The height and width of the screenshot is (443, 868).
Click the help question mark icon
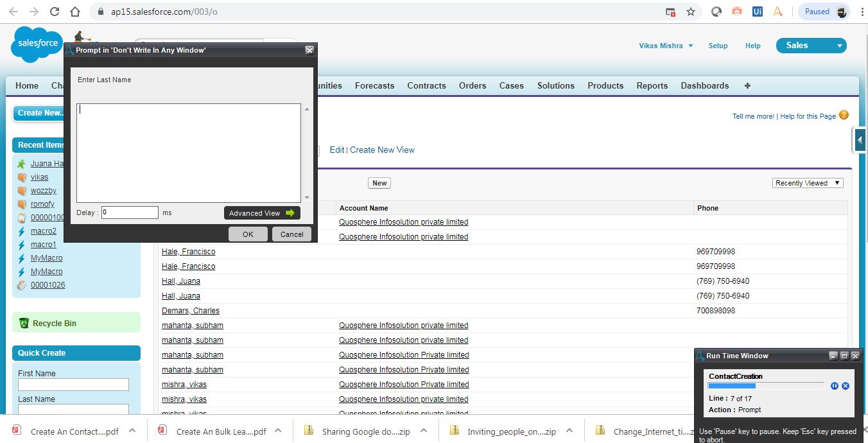tap(844, 116)
